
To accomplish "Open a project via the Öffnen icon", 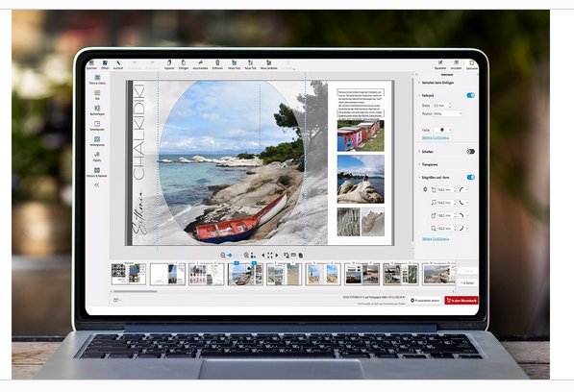I will click(105, 64).
